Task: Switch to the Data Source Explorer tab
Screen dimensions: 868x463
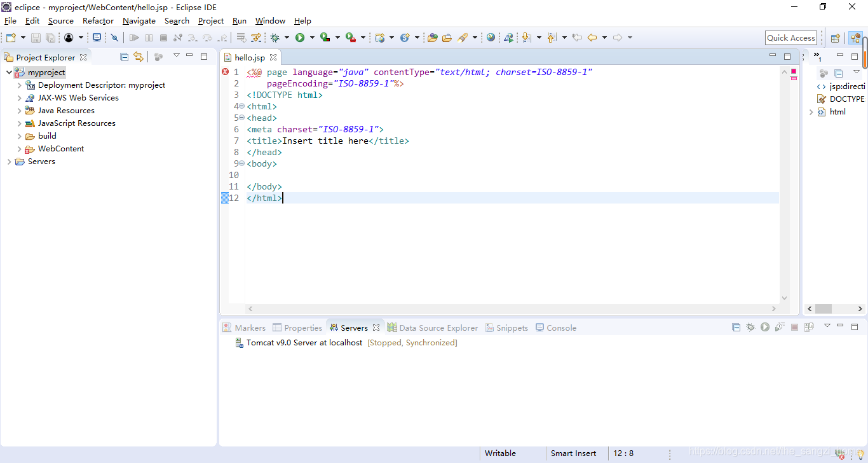Action: pyautogui.click(x=433, y=328)
